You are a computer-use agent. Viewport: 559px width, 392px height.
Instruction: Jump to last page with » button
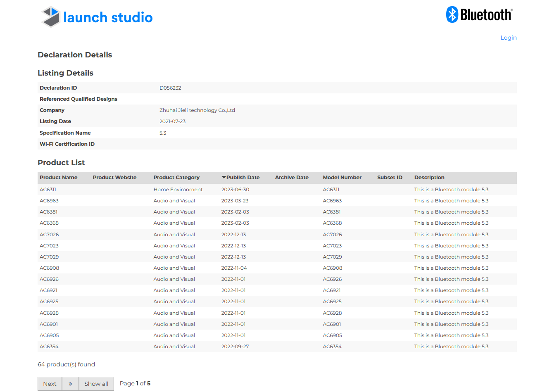(70, 384)
